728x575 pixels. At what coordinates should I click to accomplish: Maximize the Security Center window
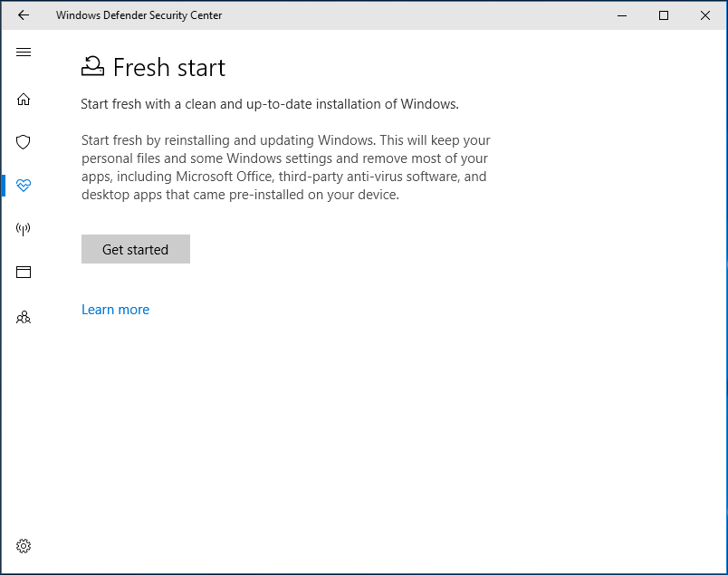pos(664,15)
